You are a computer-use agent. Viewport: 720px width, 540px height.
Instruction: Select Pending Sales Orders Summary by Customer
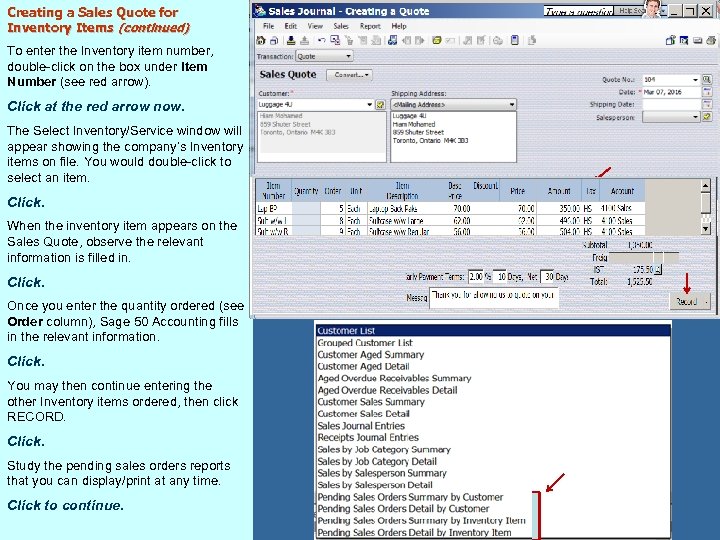coord(411,497)
